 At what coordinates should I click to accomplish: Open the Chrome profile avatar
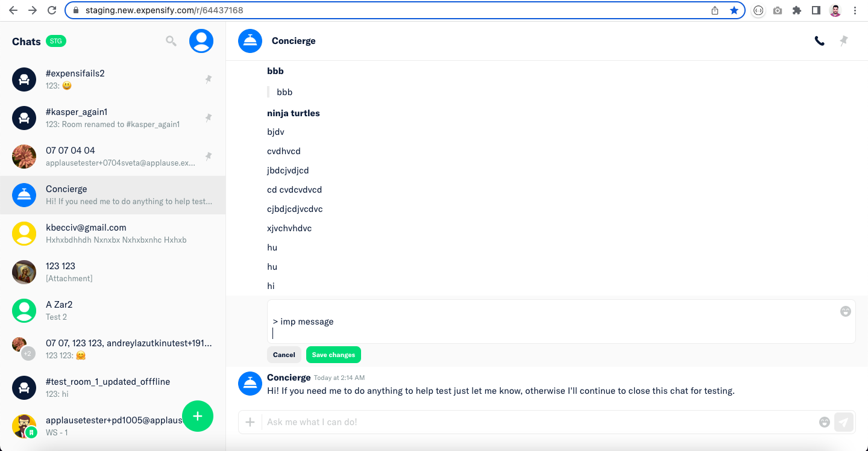coord(835,10)
